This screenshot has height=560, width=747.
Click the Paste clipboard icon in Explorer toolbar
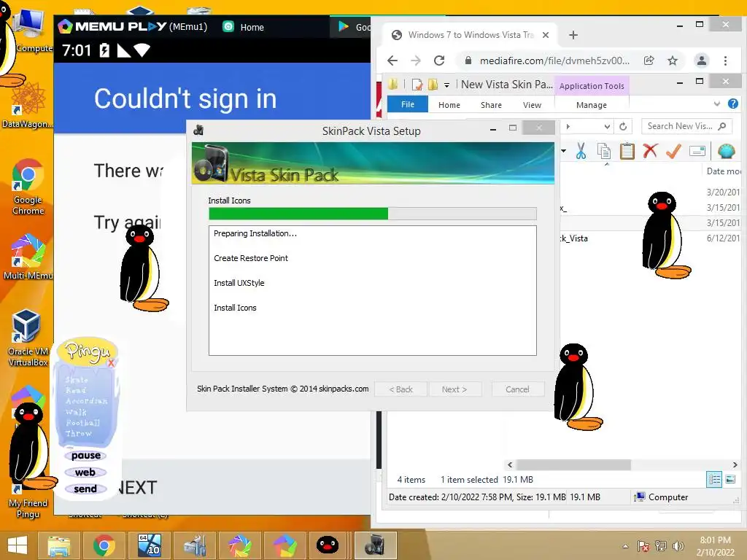[627, 152]
